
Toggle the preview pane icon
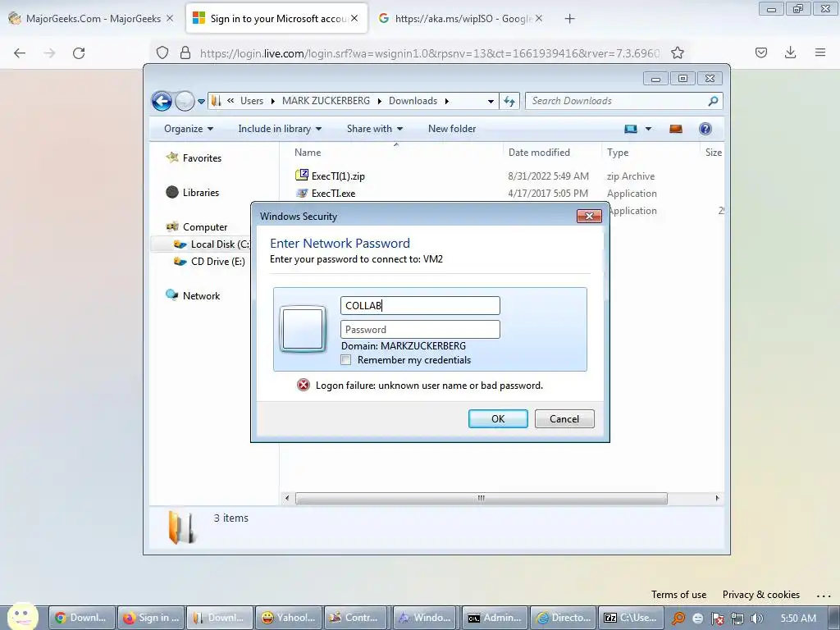coord(676,129)
